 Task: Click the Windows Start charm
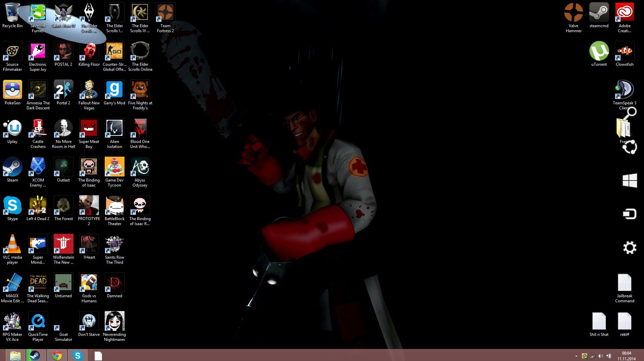tap(630, 180)
